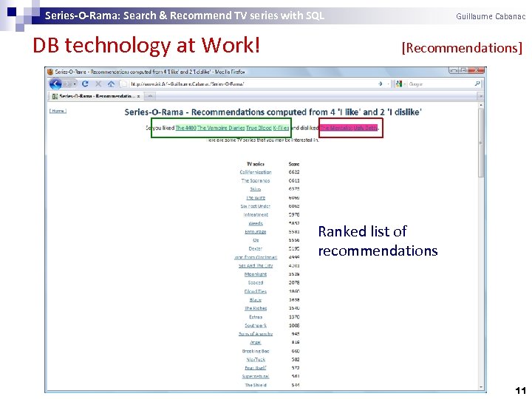Open the Angel recommendation link

pos(256,342)
